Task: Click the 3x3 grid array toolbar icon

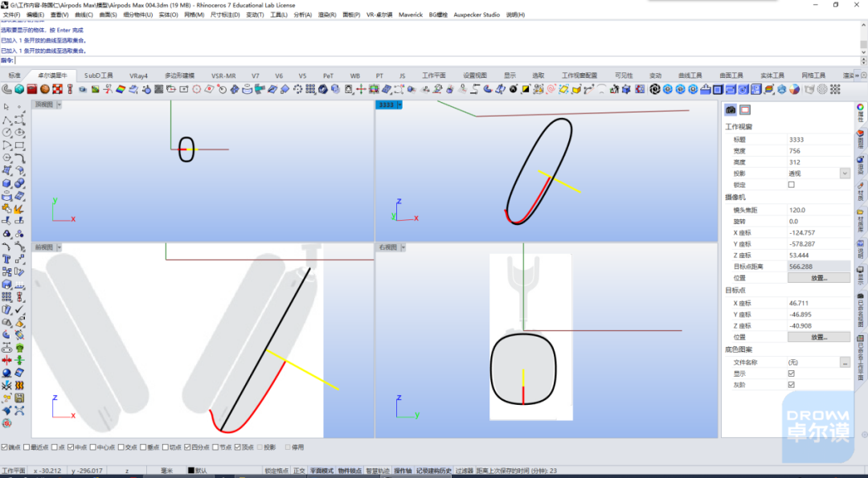Action: 310,89
